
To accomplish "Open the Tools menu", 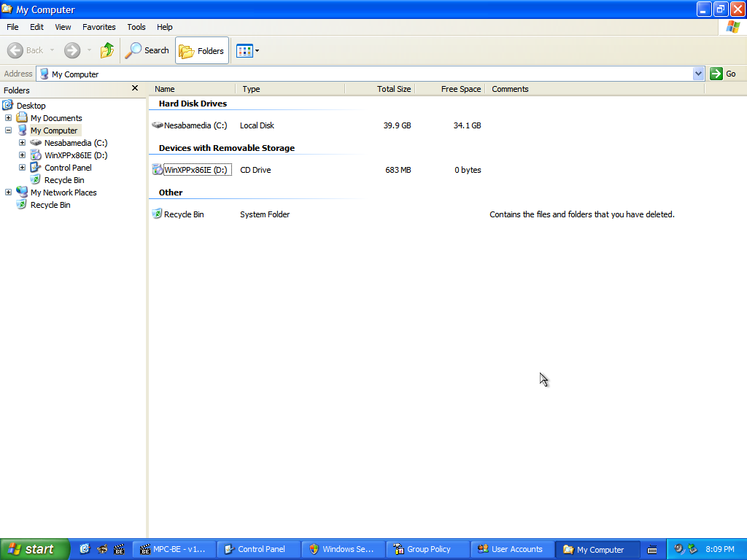I will (x=136, y=27).
